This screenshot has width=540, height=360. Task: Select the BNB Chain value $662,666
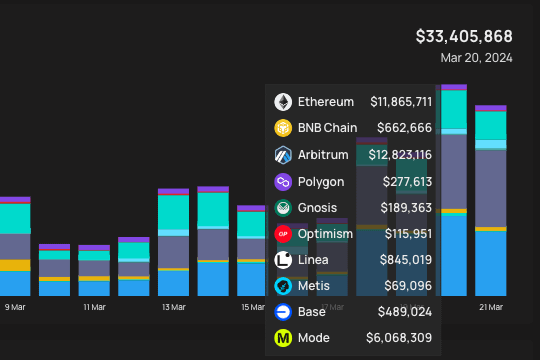[x=404, y=128]
